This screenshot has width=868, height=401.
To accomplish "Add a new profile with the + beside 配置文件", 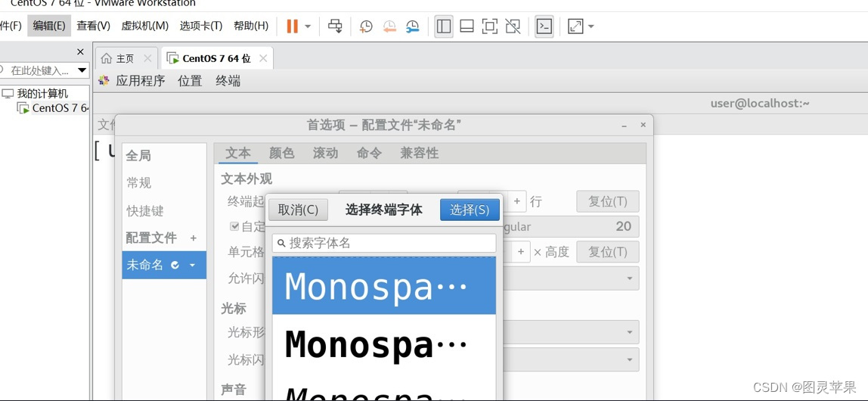I will pyautogui.click(x=194, y=238).
